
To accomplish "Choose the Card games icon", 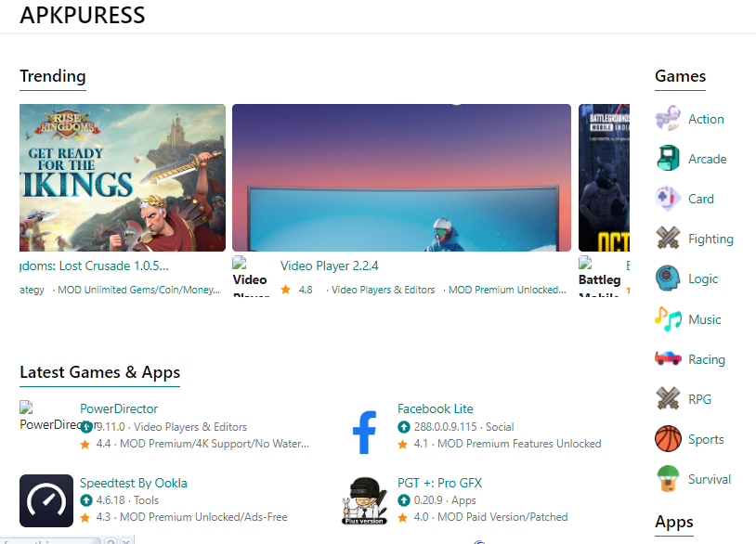I will pos(668,199).
